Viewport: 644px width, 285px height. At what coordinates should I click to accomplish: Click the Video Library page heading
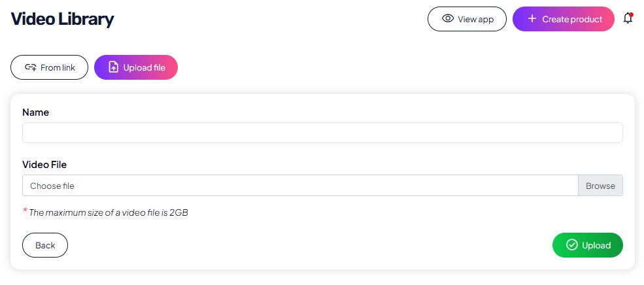[x=63, y=19]
